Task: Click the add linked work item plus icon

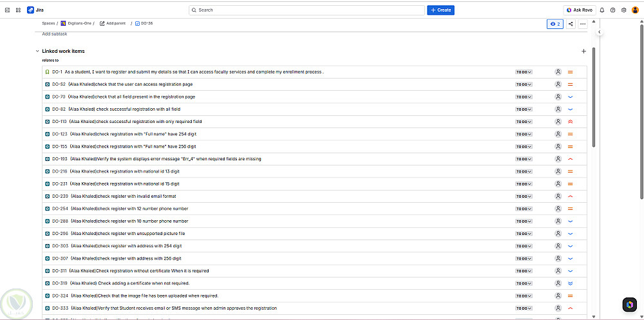Action: [583, 51]
